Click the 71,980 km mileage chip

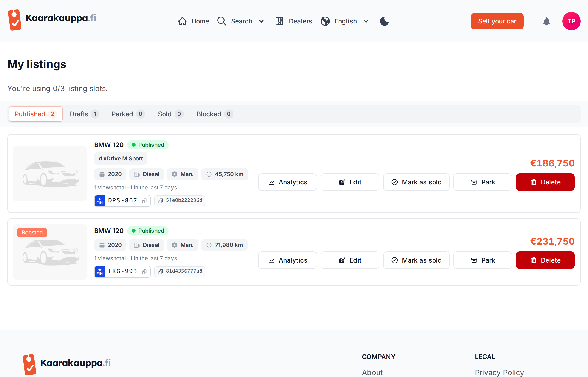tap(224, 245)
